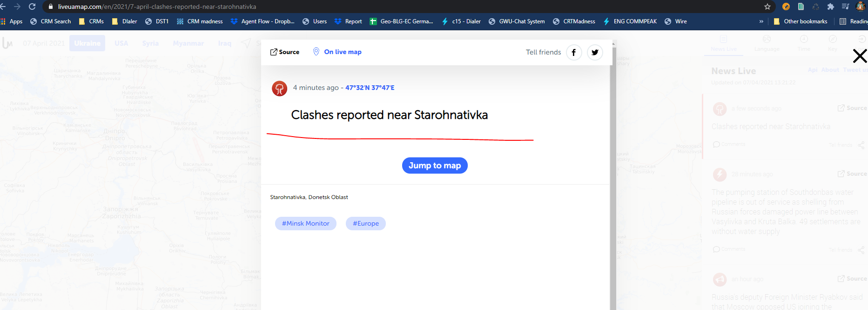
Task: Open the CRMs bookmark folder
Action: 91,21
